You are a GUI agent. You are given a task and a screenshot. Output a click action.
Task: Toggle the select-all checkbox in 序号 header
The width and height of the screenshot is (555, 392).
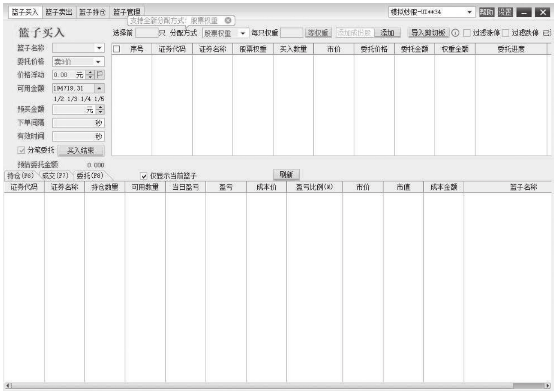117,49
